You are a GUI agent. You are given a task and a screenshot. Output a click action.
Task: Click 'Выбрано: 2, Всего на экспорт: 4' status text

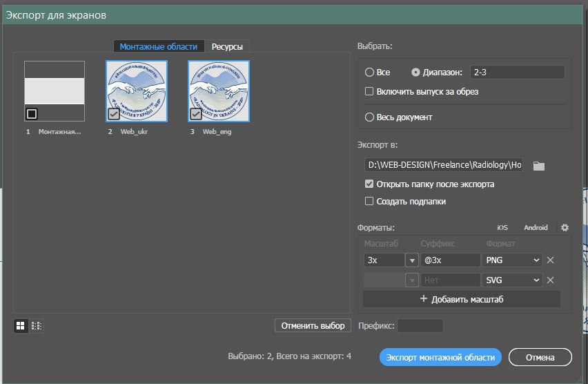click(x=289, y=356)
